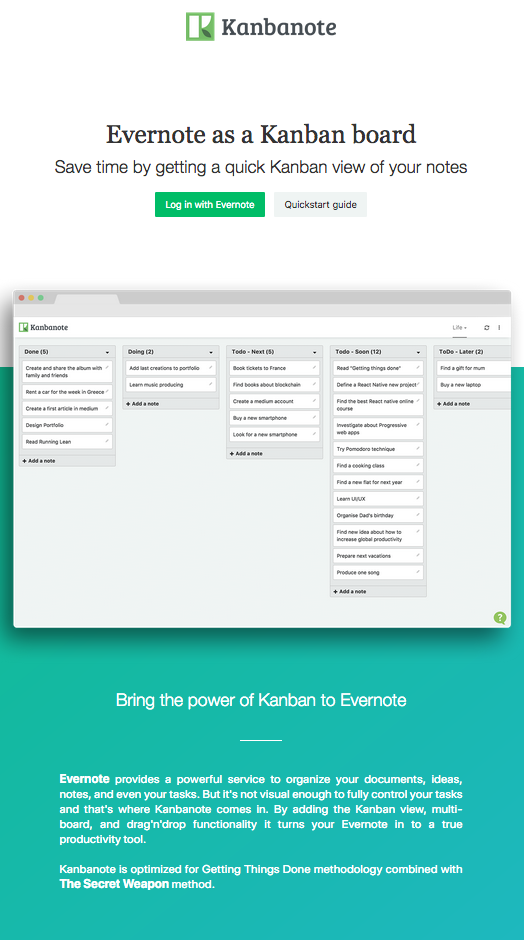Click the red close dot of mock window

click(22, 297)
